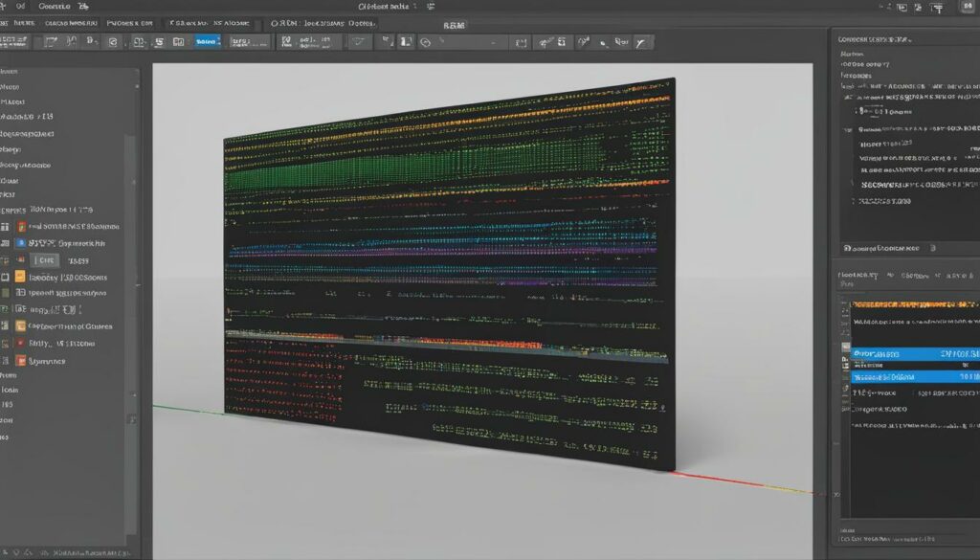Viewport: 980px width, 560px height.
Task: Select the upper blue highlighted row in the right panel
Action: (915, 354)
